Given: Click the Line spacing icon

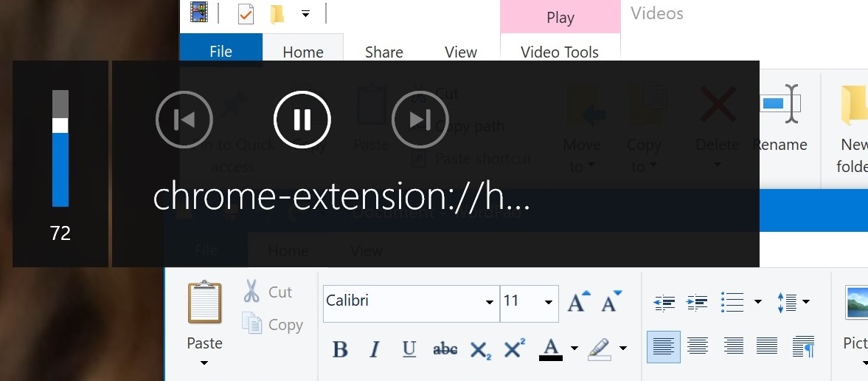Looking at the screenshot, I should click(787, 302).
